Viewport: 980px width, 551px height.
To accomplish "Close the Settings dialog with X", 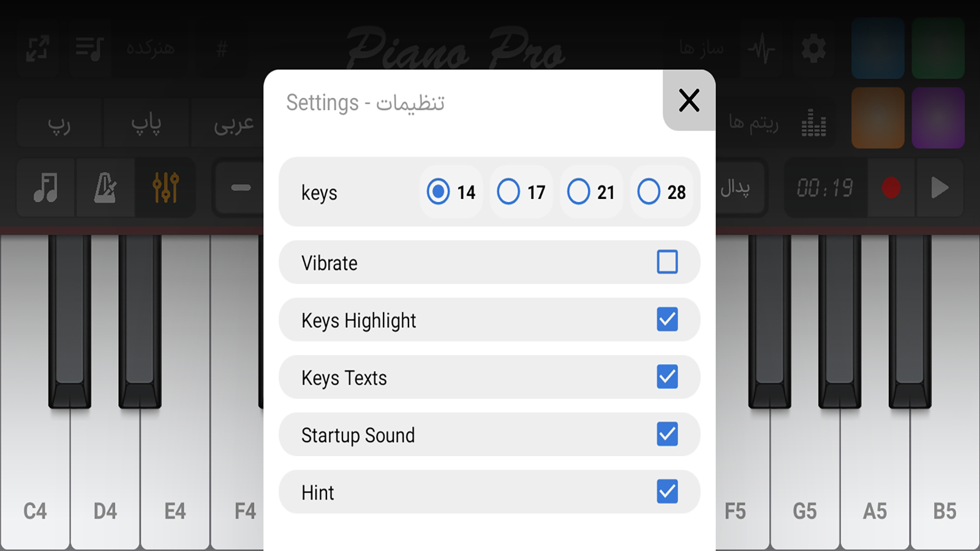I will click(x=689, y=100).
